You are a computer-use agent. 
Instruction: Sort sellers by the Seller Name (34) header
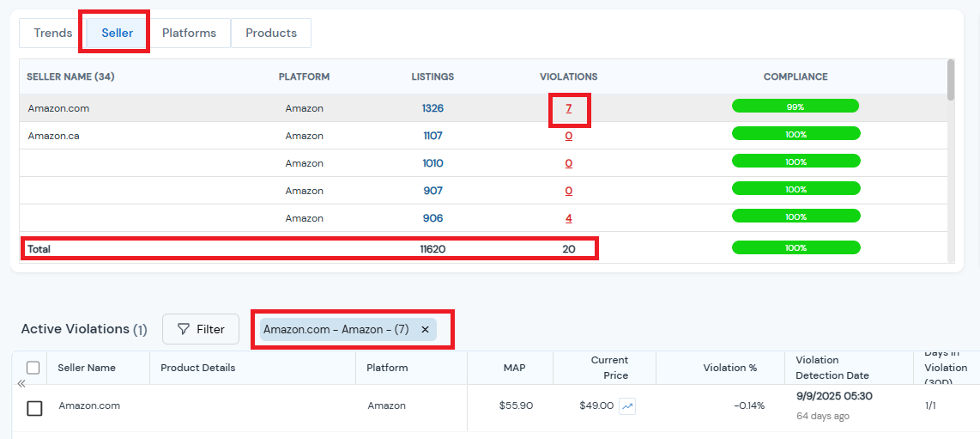[70, 76]
